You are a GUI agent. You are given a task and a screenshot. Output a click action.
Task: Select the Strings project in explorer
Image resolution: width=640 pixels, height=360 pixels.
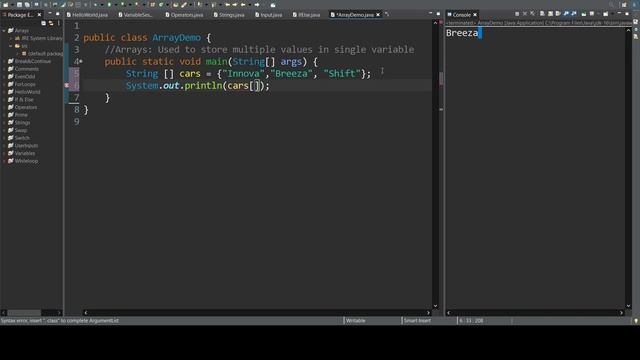tap(22, 122)
